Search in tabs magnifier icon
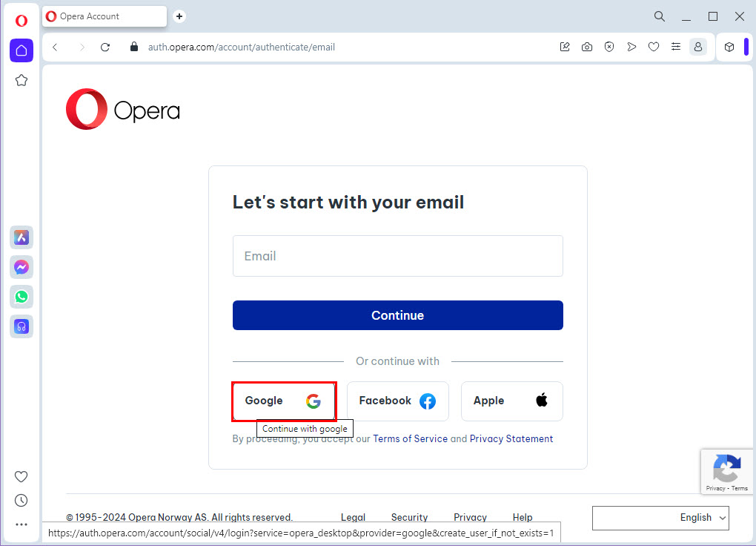756x546 pixels. pos(660,16)
